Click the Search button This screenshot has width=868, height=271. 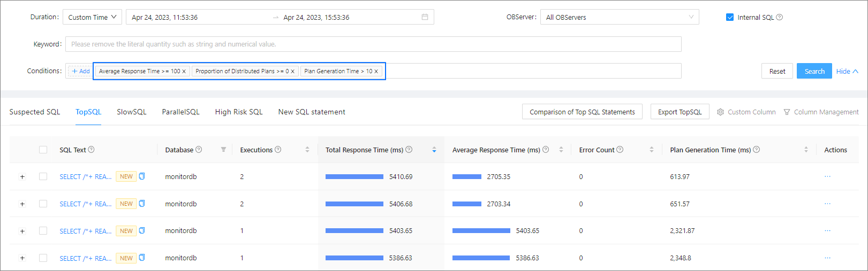814,71
